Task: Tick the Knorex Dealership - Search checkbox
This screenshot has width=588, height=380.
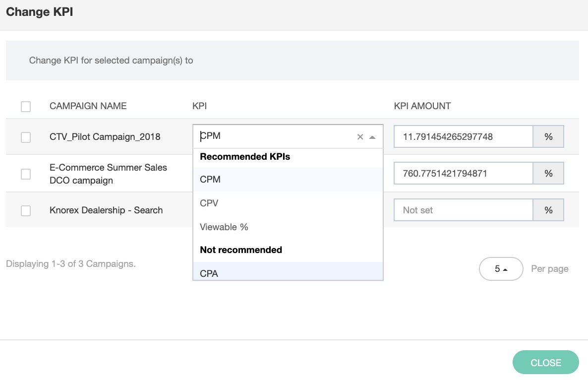Action: pyautogui.click(x=26, y=211)
